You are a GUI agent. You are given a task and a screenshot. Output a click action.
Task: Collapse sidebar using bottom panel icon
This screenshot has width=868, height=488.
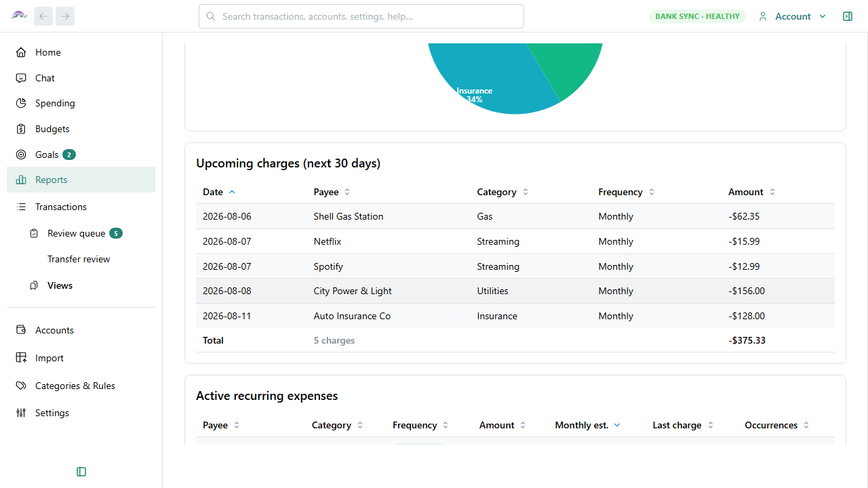click(x=81, y=472)
